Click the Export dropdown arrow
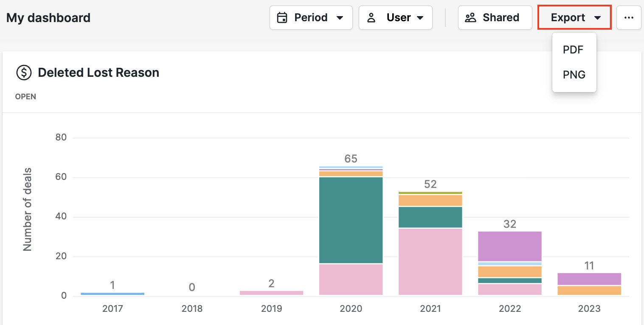The height and width of the screenshot is (325, 644). tap(599, 18)
